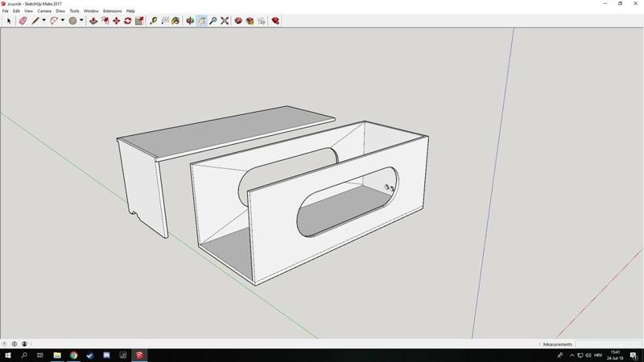
Task: Open the Extension Manager ruby icon
Action: click(275, 21)
